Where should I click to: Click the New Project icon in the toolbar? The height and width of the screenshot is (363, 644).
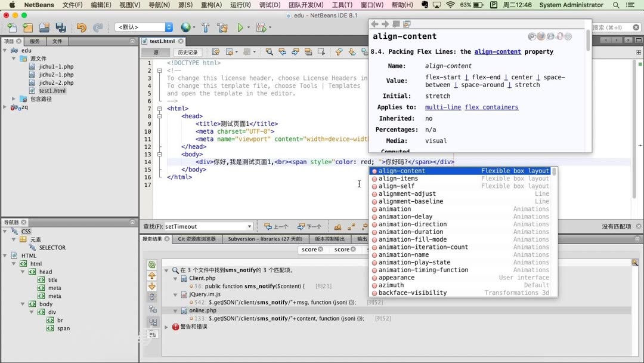tap(27, 27)
